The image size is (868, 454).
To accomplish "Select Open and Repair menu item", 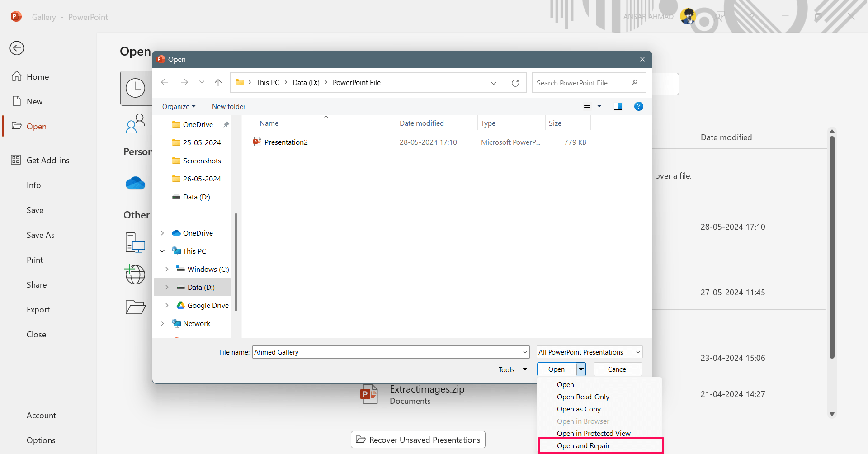I will tap(600, 445).
